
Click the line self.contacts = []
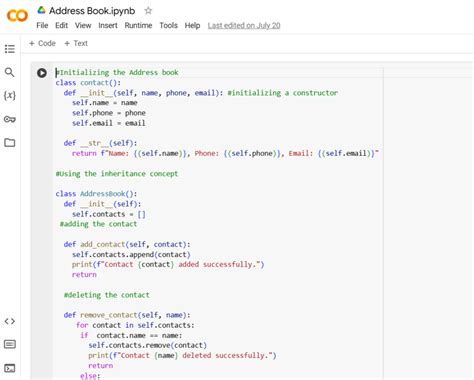pos(109,214)
